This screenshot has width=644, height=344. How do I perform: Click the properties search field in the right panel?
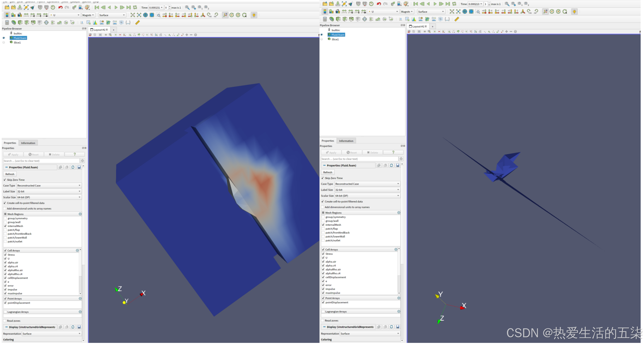tap(359, 159)
